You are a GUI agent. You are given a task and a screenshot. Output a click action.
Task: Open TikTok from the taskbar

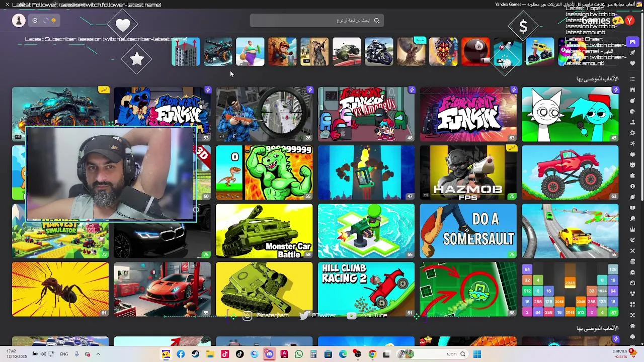[x=239, y=354]
